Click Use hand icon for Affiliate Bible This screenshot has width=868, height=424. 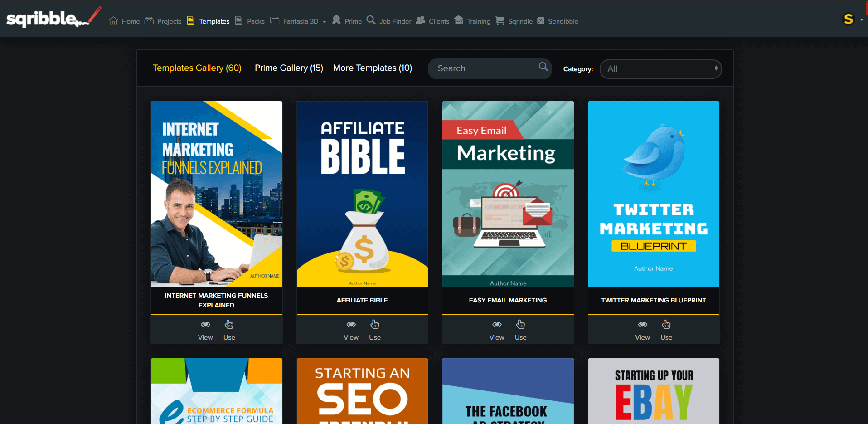tap(375, 324)
